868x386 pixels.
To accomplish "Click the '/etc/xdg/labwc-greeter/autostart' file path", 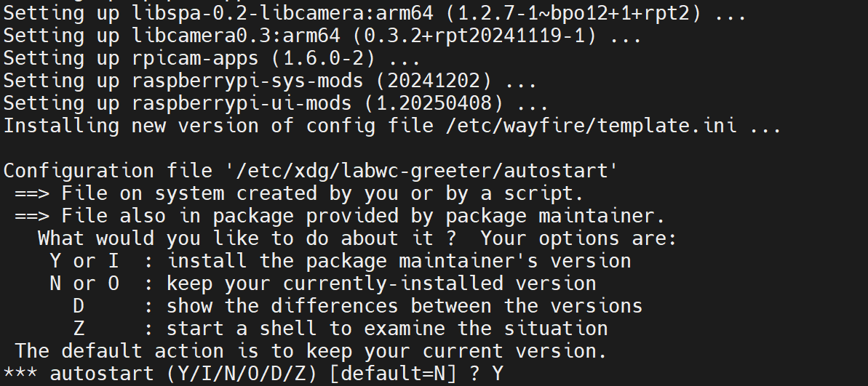I will coord(422,171).
